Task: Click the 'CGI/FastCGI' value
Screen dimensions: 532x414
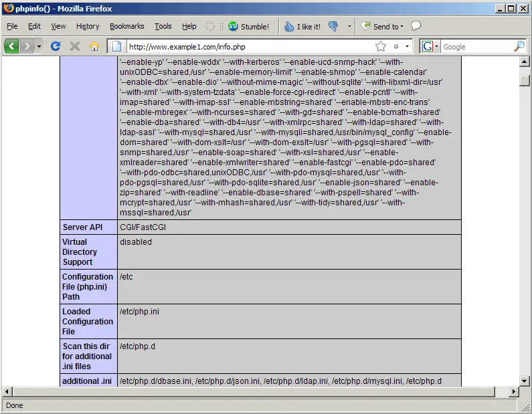Action: (143, 227)
